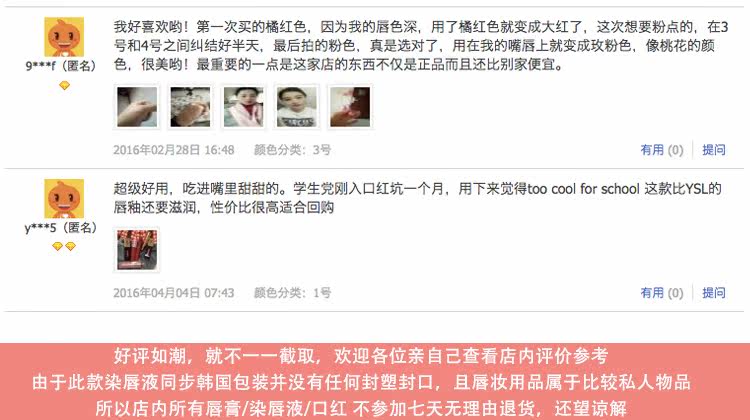
Task: Click 提问 on the second review
Action: coord(714,293)
